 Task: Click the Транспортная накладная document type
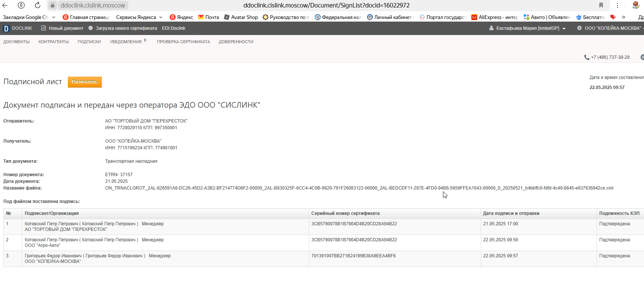131,161
